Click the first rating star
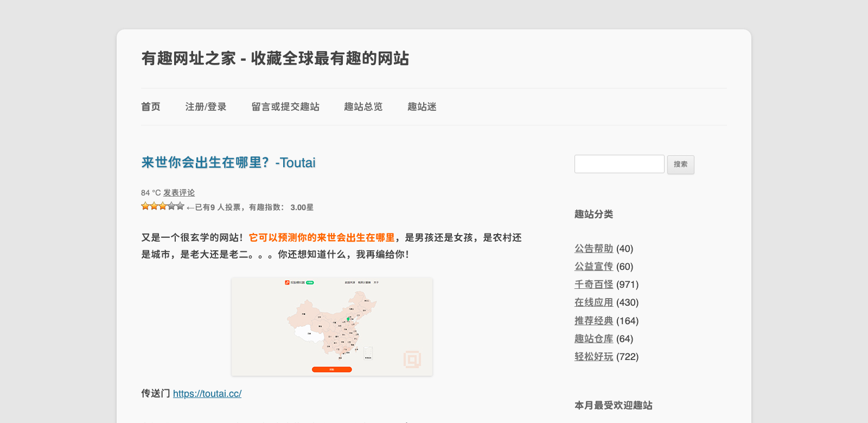Screen dimensions: 868x423 (145, 206)
